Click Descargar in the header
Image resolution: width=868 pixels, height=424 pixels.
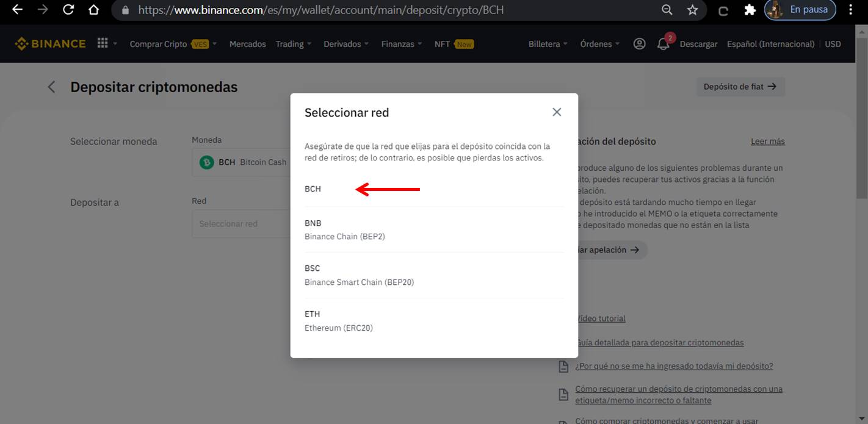(x=698, y=44)
